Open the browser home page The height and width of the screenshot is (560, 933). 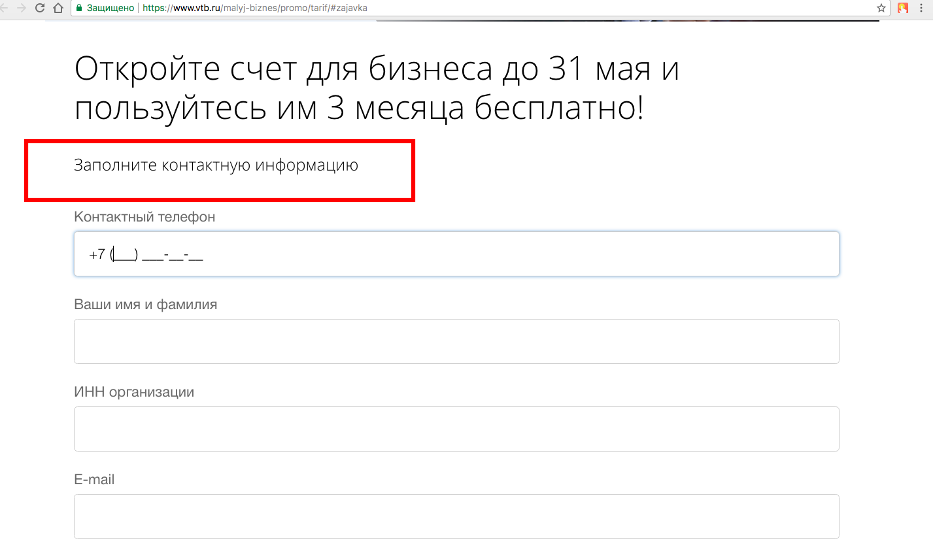[58, 8]
